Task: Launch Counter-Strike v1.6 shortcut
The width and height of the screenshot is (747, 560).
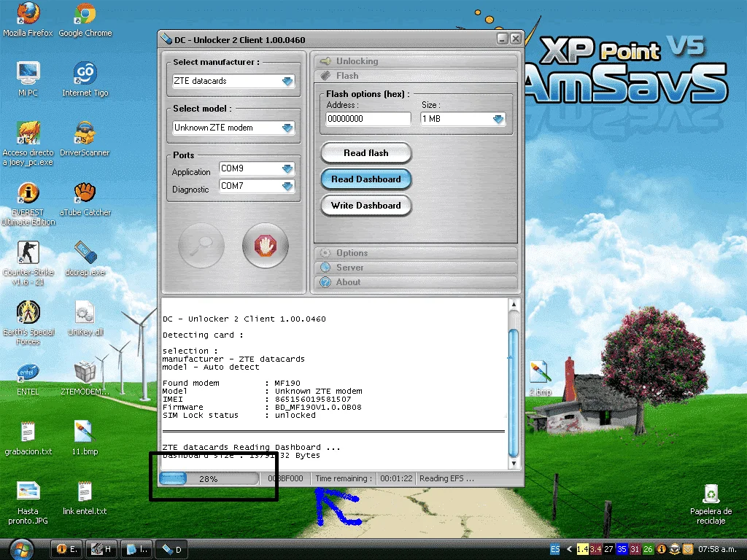Action: tap(28, 263)
